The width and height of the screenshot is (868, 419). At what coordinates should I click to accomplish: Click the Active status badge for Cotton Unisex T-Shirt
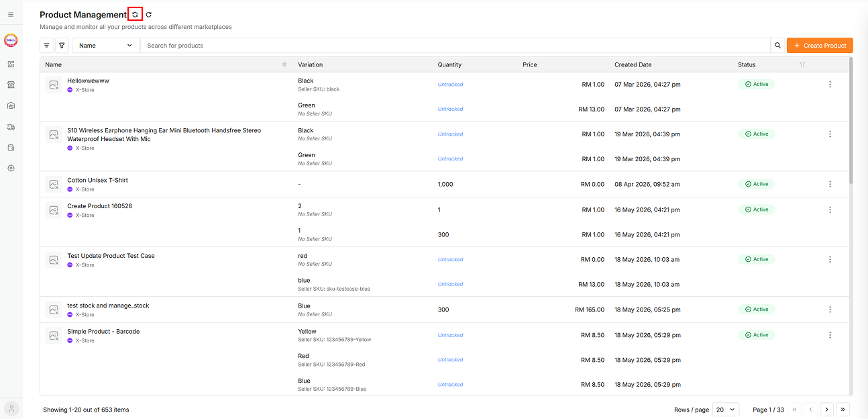click(x=757, y=184)
